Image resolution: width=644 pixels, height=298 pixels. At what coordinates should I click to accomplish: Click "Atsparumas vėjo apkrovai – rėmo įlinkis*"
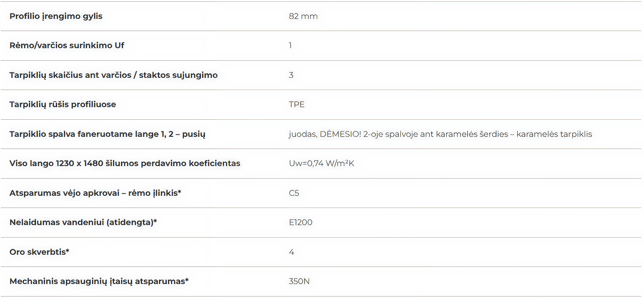point(95,193)
